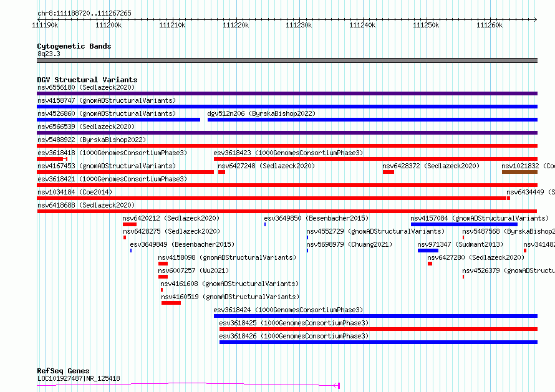This screenshot has height=392, width=555.
Task: Select variant label nsv6418688 (Sedlazeck2020)
Action: point(86,205)
